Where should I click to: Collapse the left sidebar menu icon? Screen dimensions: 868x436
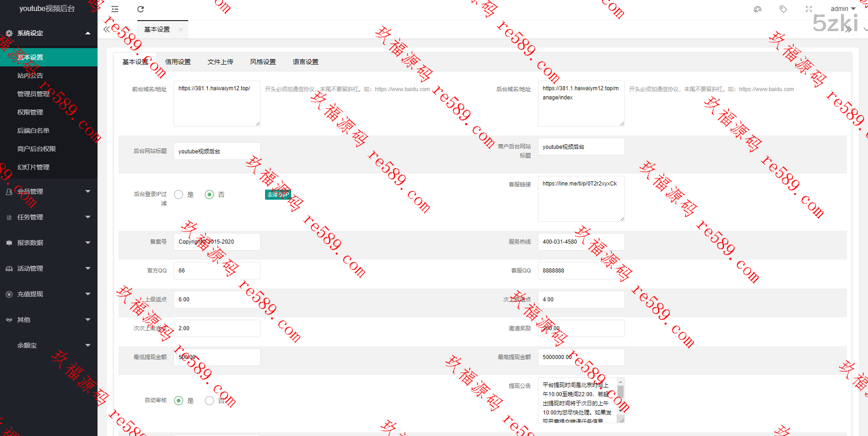coord(115,9)
